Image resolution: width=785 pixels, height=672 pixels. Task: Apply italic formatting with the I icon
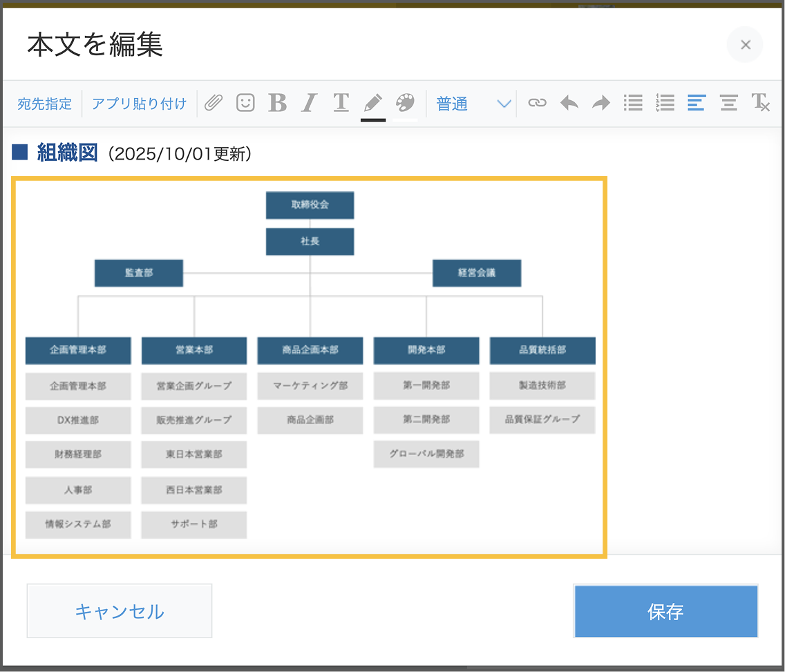click(x=308, y=102)
